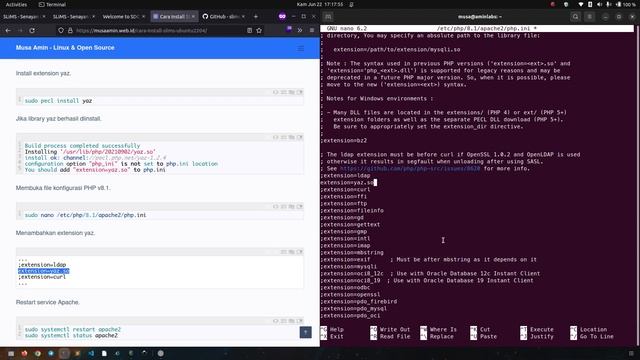Open Musa Amin - Linux & Open Source site title
Viewport: 640px width, 360px height.
click(65, 47)
